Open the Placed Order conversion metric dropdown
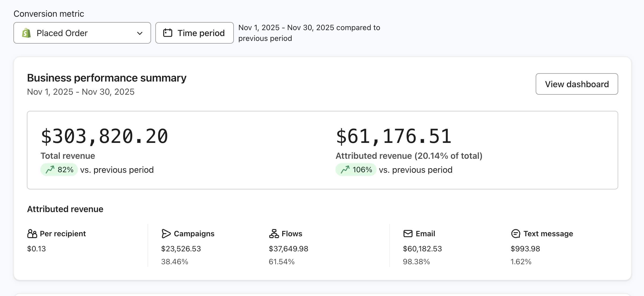Image resolution: width=644 pixels, height=296 pixels. point(82,33)
